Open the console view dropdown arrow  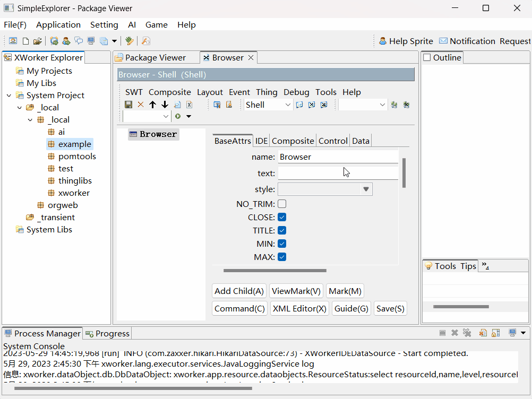(523, 333)
